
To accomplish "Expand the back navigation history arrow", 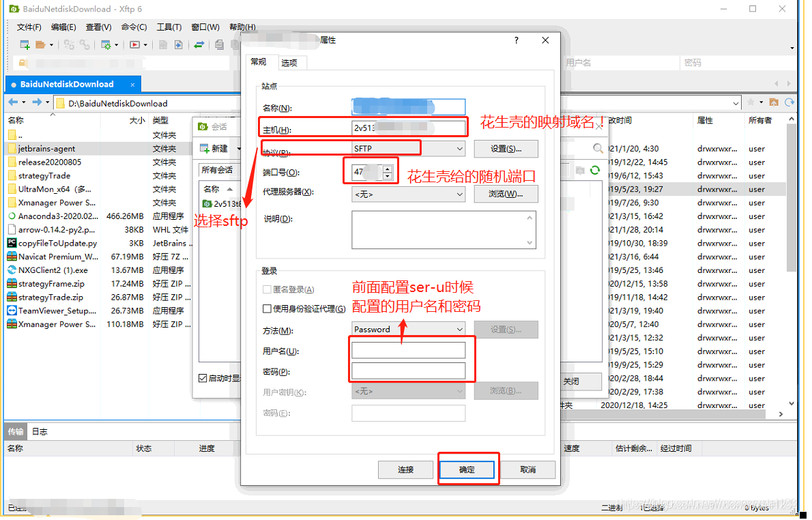I will [x=23, y=102].
